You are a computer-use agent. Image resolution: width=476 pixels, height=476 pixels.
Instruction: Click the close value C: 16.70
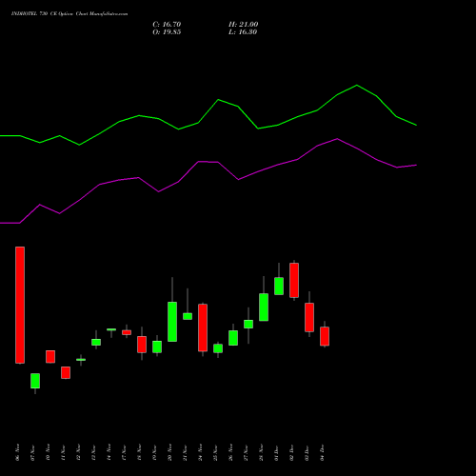[x=167, y=25]
